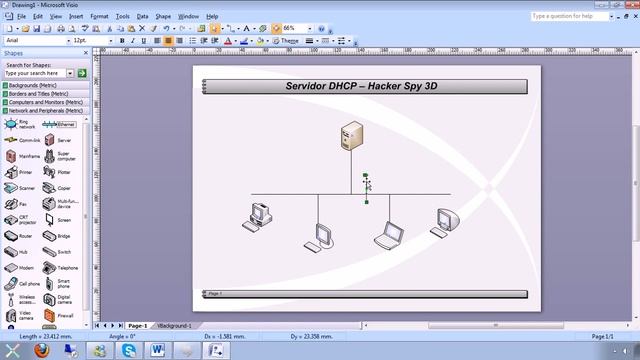Select the Cell phone shape
Screen dimensions: 640x360
click(22, 284)
